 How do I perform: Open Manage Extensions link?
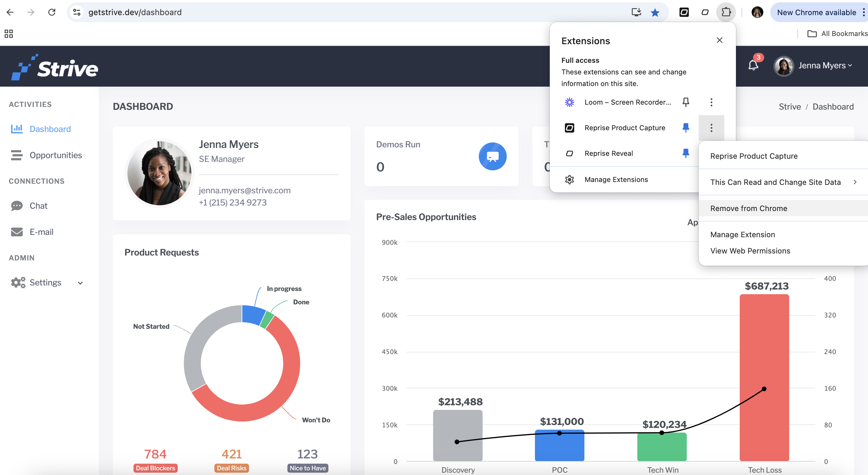616,179
